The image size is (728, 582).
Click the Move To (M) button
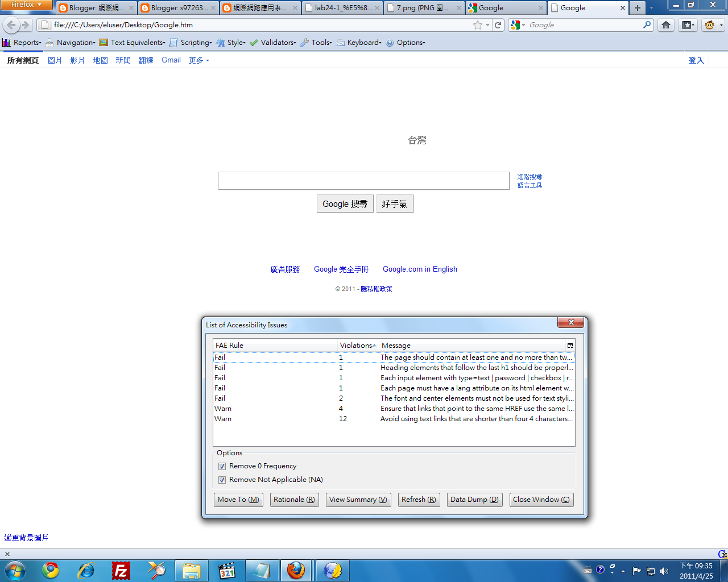tap(238, 500)
